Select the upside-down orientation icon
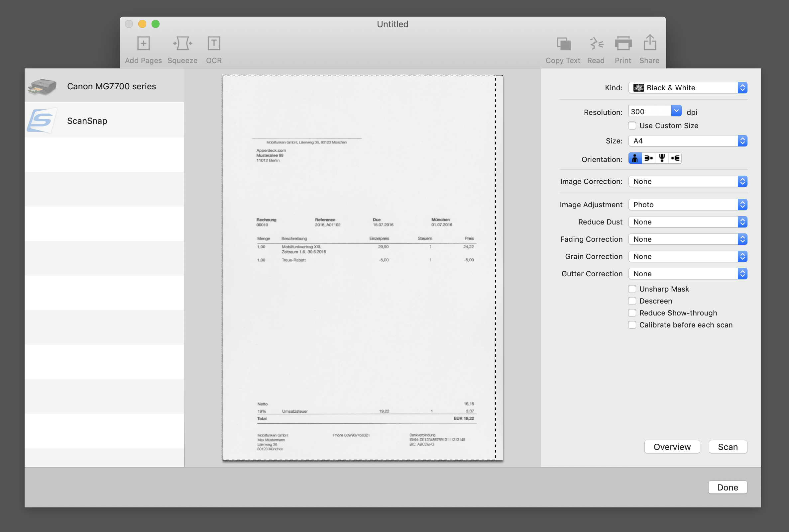Screen dimensions: 789x532 pos(662,158)
